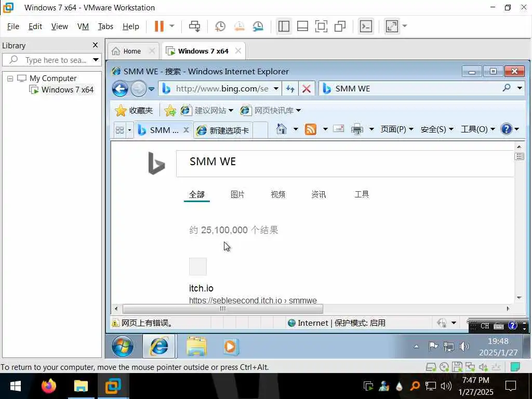
Task: Open the Edit menu
Action: click(x=35, y=26)
